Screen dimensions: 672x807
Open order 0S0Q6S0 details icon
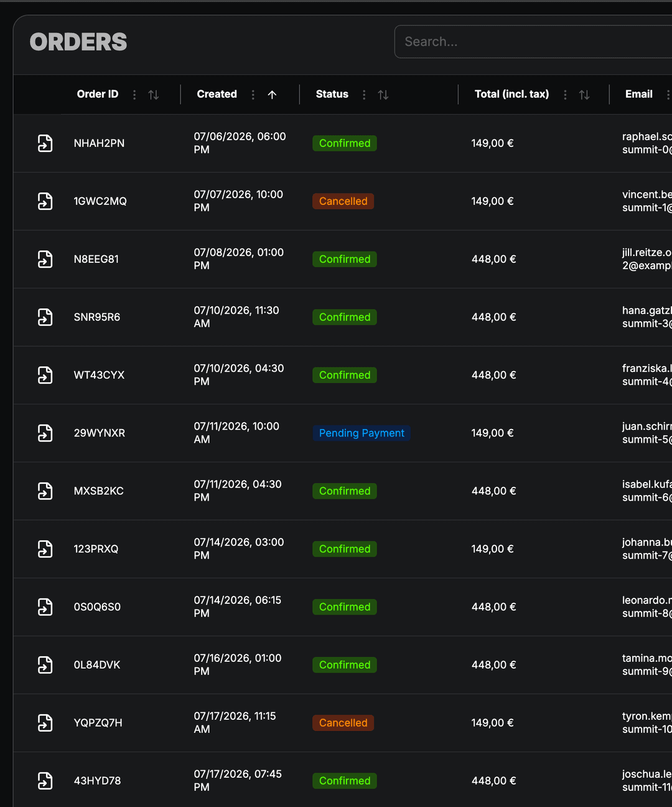45,606
